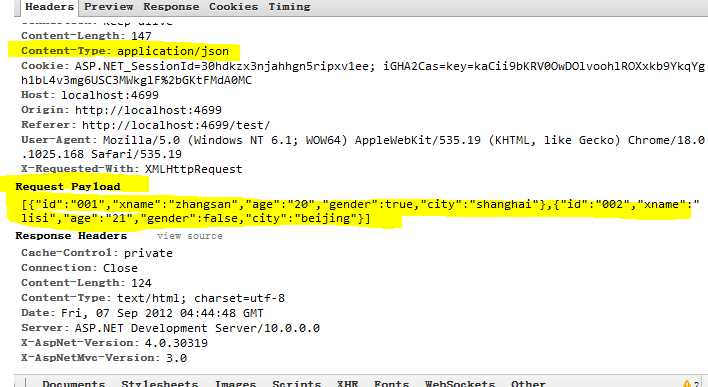708x387 pixels.
Task: Click the Date header 'Fri, 07 Sep 2012'
Action: 142,313
